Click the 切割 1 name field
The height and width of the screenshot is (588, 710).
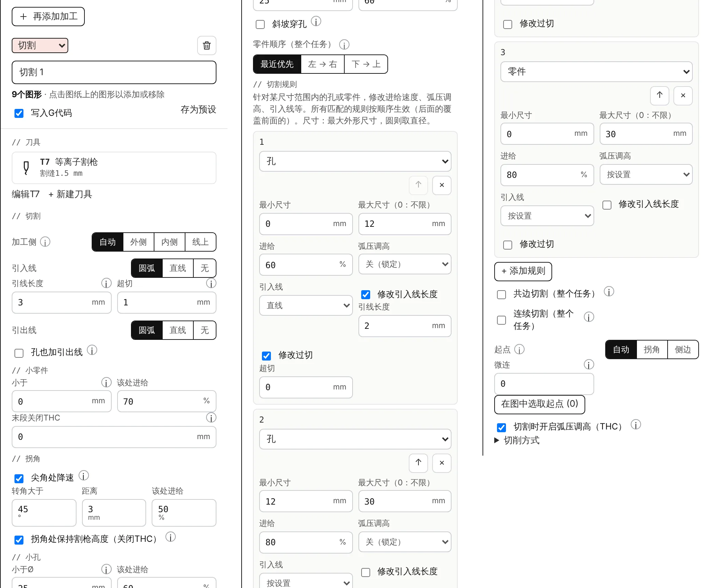coord(114,72)
